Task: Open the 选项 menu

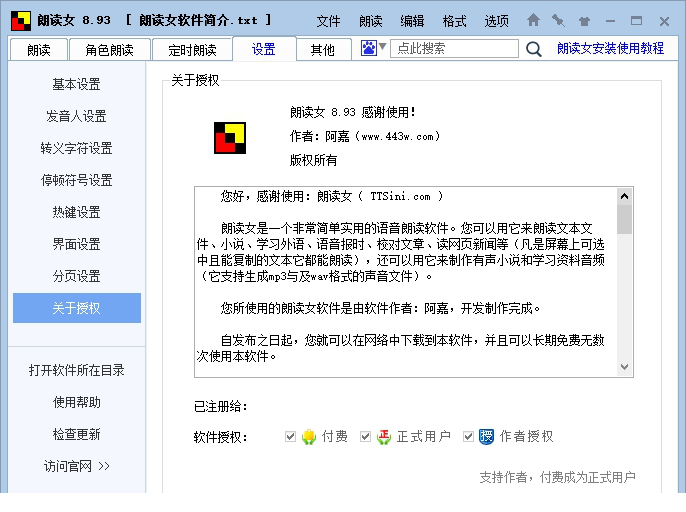Action: click(496, 21)
